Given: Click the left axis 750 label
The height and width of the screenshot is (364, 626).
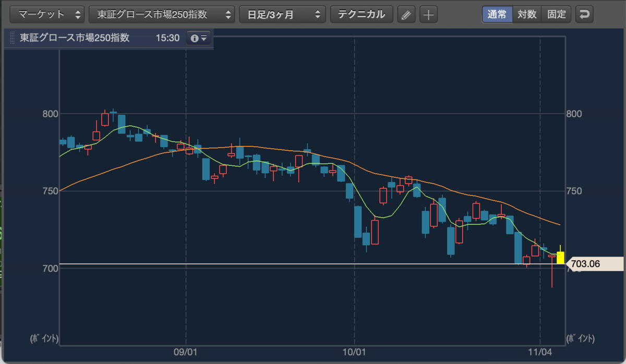Looking at the screenshot, I should click(x=50, y=191).
